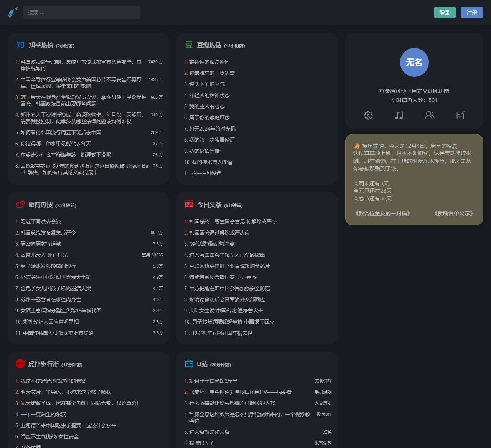The image size is (491, 448).
Task: Click the 虎扑步行街 logo icon
Action: point(20,364)
